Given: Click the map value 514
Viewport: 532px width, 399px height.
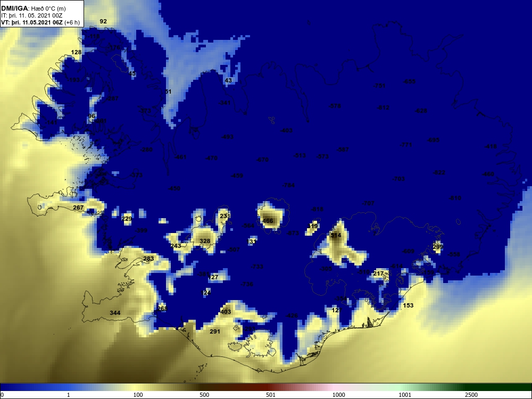Looking at the screenshot, I should pyautogui.click(x=336, y=235).
